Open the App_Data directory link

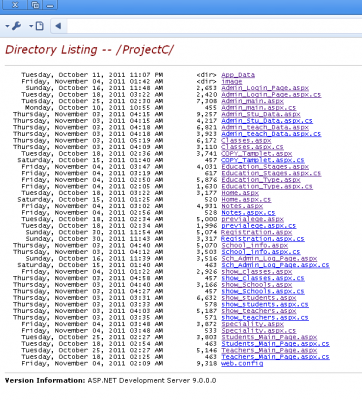pyautogui.click(x=238, y=75)
